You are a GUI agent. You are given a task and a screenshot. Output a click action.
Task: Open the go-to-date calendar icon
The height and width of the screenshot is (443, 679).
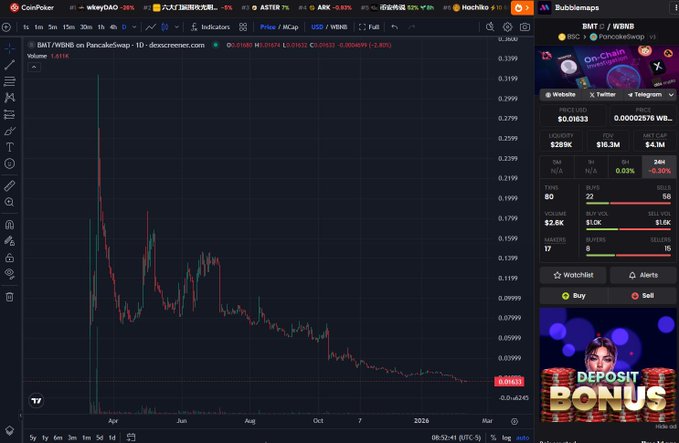[131, 437]
